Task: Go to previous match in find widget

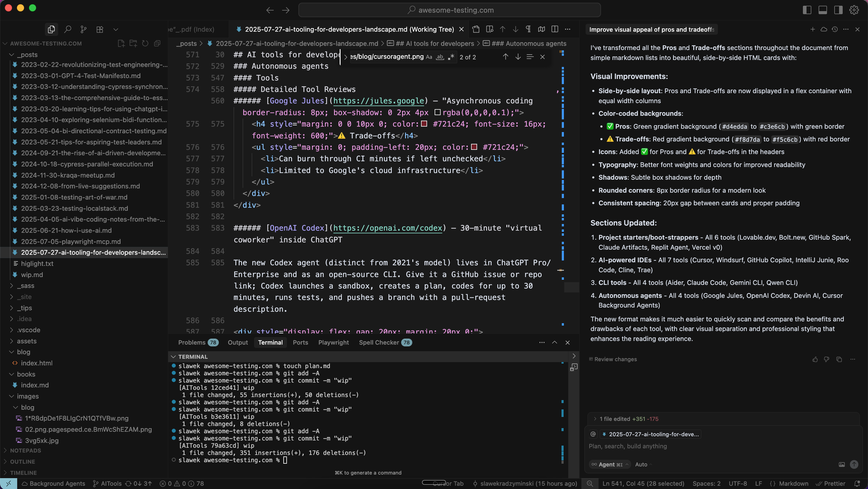Action: 505,57
